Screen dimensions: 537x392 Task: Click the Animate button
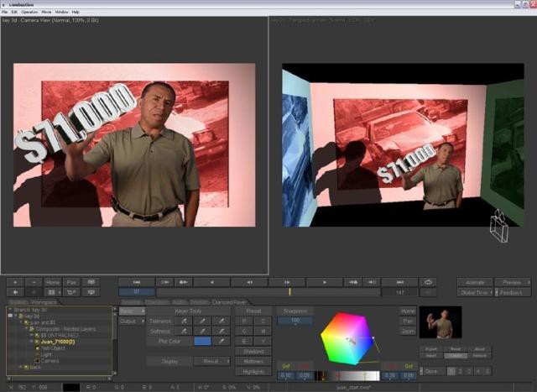pos(475,282)
